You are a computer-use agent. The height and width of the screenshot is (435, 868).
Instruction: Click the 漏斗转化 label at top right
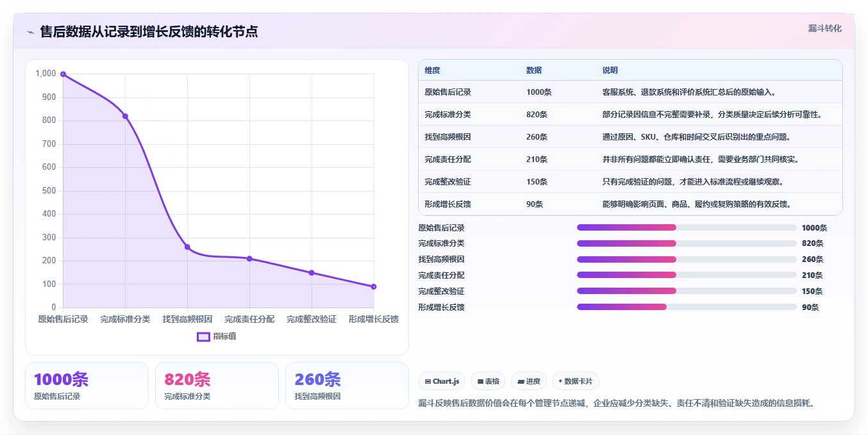(824, 29)
